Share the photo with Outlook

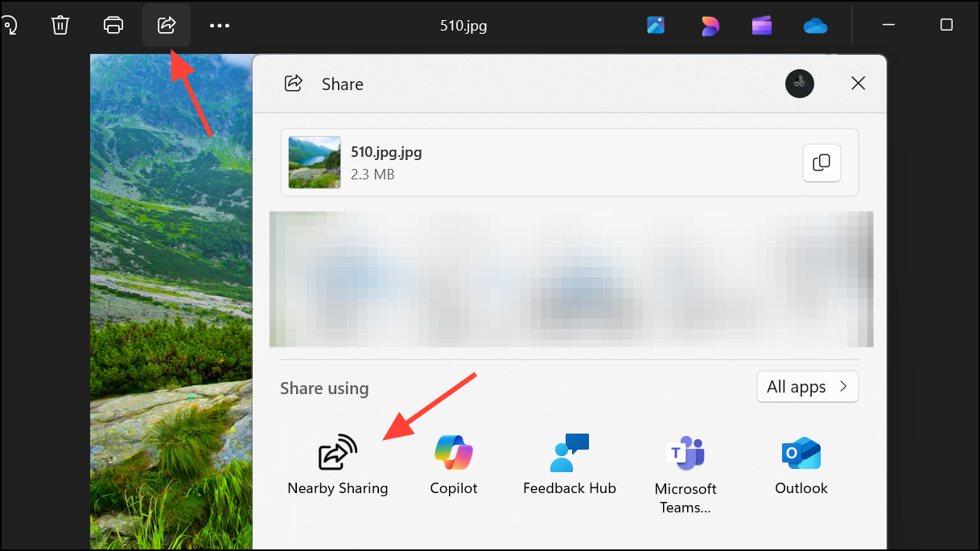coord(801,464)
